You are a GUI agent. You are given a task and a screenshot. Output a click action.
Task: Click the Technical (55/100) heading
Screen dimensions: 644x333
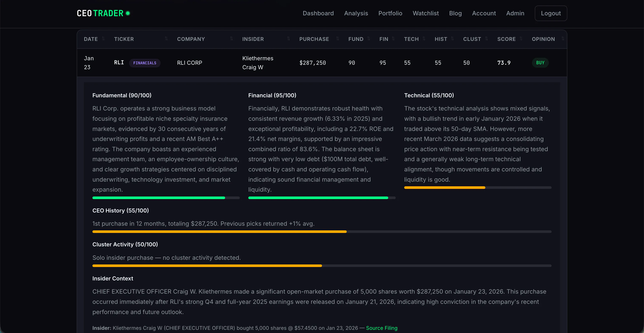coord(429,95)
